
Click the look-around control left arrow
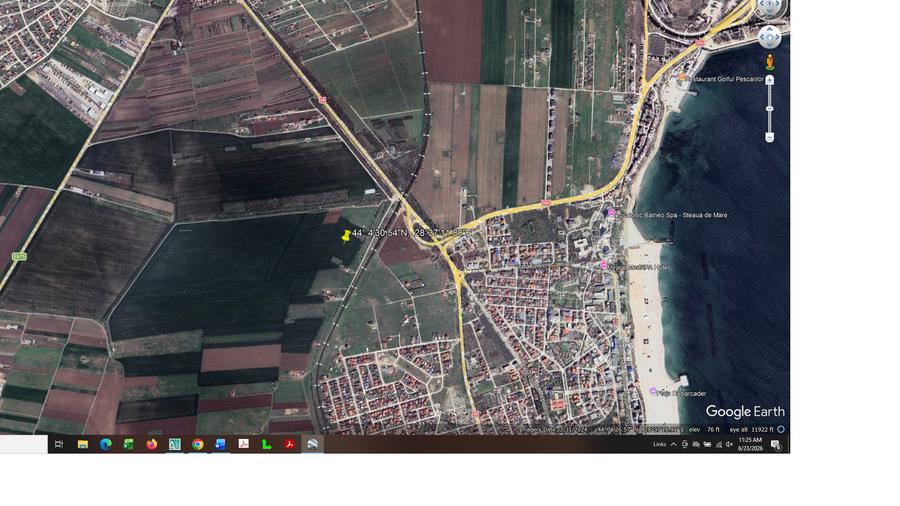(x=762, y=5)
